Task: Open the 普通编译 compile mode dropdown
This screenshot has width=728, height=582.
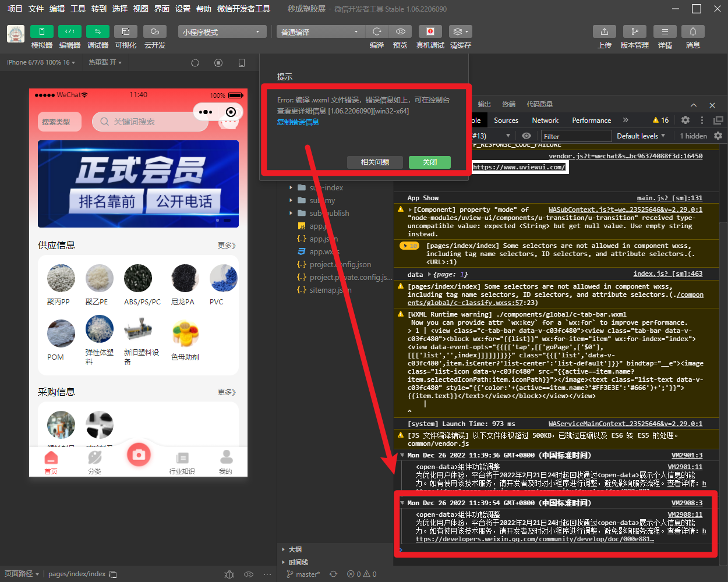Action: pos(321,31)
